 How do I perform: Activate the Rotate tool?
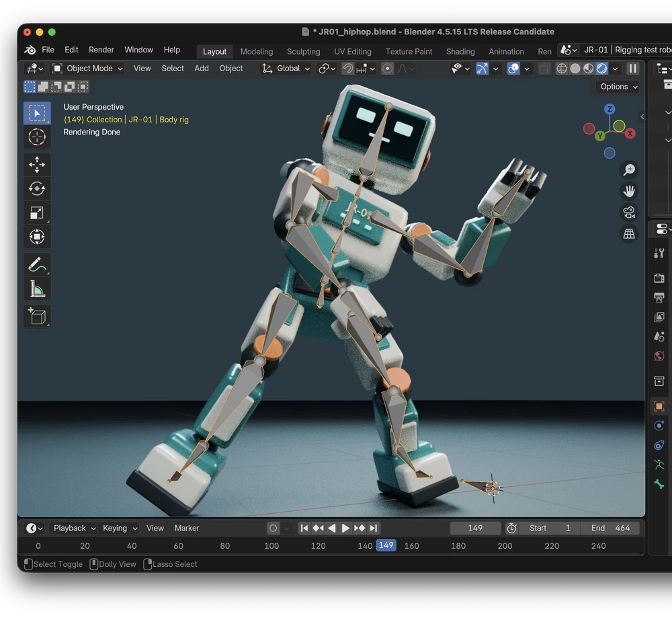tap(37, 189)
